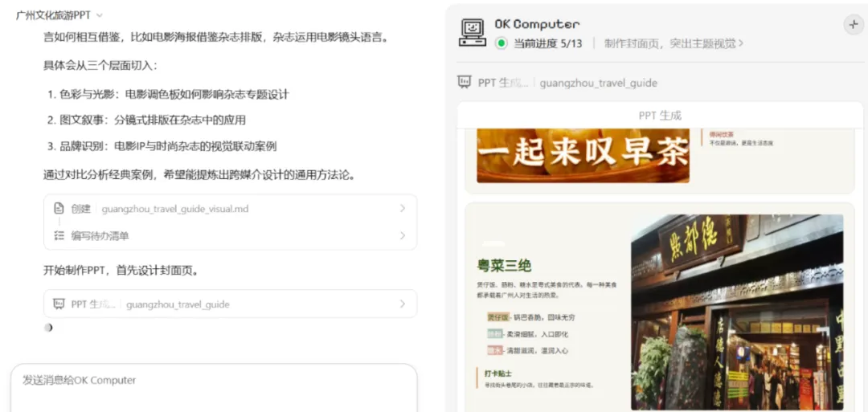
Task: Focus the 发送消息给OK Computer input box
Action: [x=214, y=388]
